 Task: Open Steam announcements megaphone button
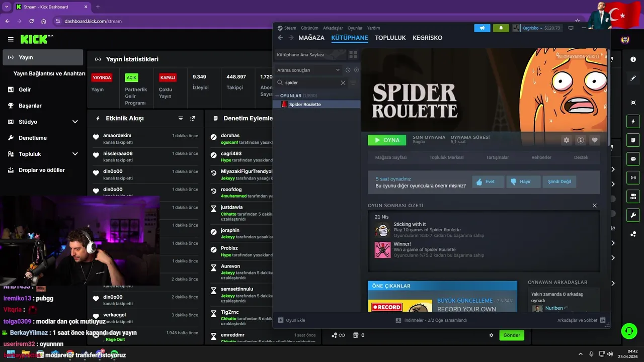[482, 28]
